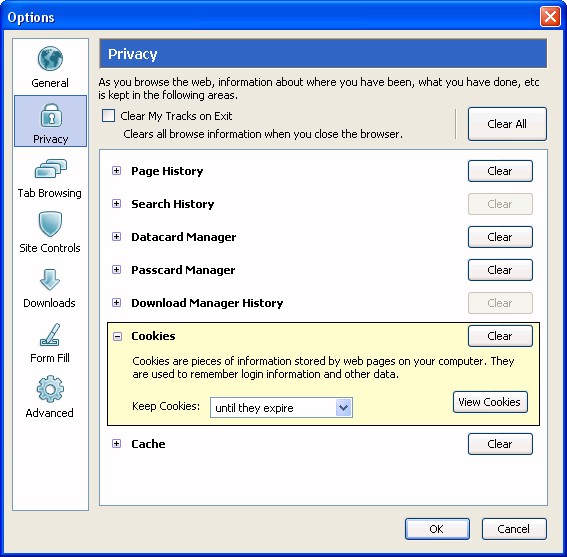
Task: Open Form Fill pen icon
Action: [50, 335]
